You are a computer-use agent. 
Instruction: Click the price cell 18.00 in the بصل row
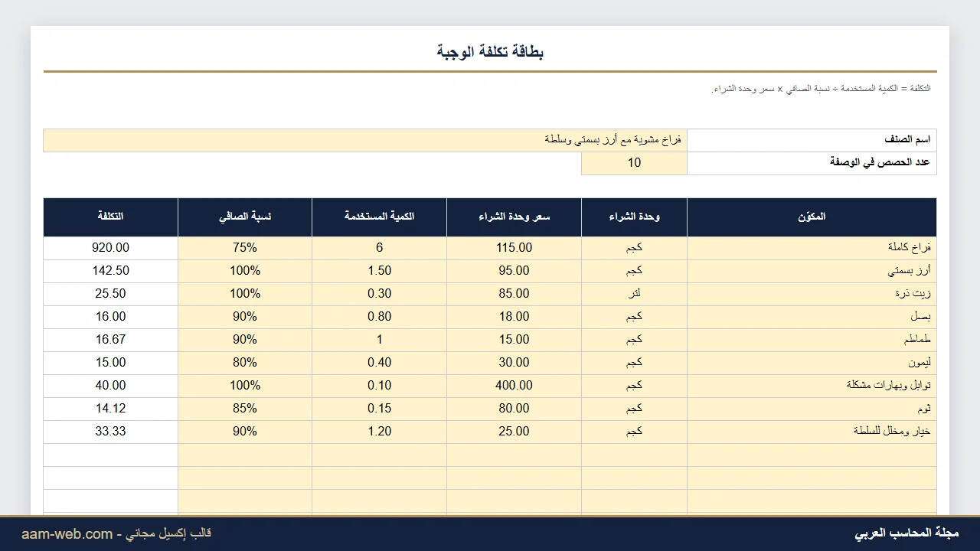pyautogui.click(x=514, y=317)
